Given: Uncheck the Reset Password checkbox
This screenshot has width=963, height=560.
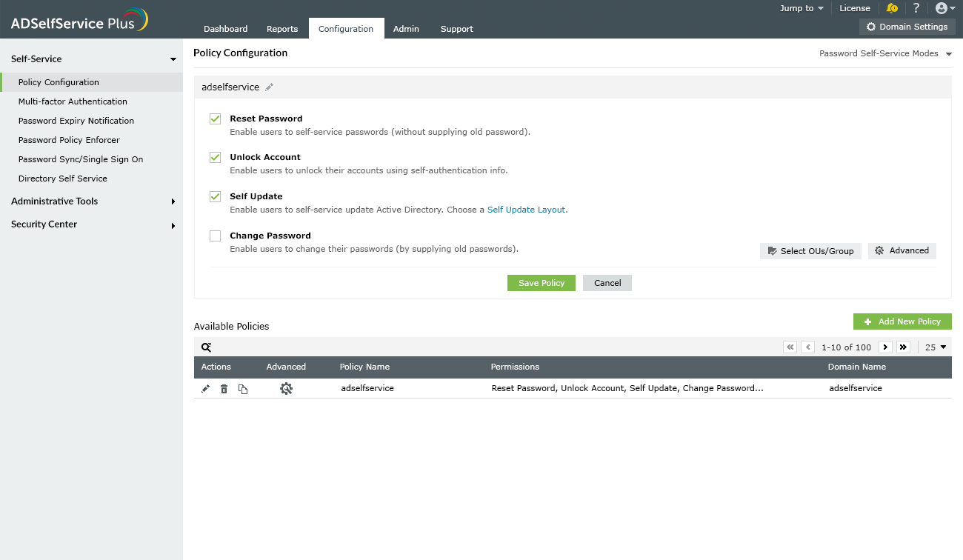Looking at the screenshot, I should tap(216, 119).
